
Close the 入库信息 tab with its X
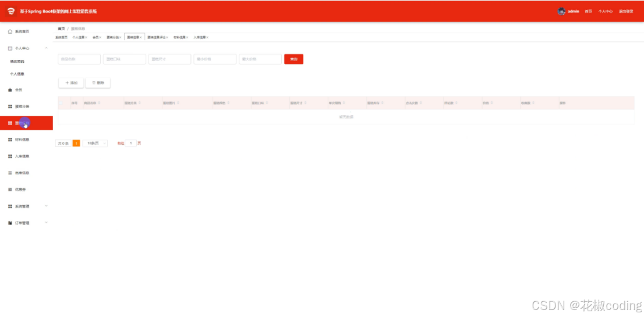coord(207,37)
